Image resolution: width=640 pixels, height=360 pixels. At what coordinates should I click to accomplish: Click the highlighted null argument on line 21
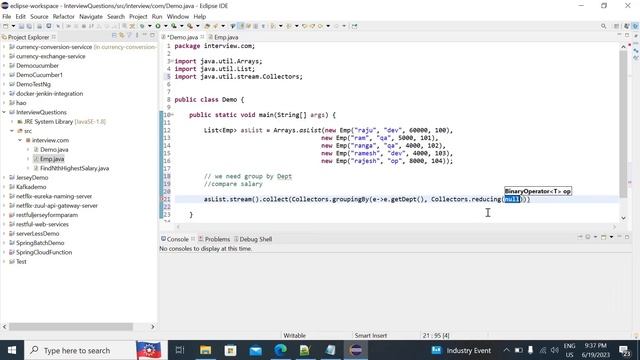tap(512, 199)
